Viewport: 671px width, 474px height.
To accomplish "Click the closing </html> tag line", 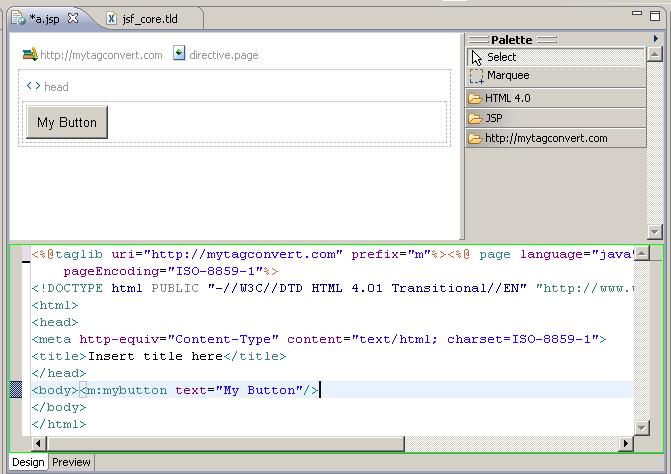I will (x=59, y=424).
